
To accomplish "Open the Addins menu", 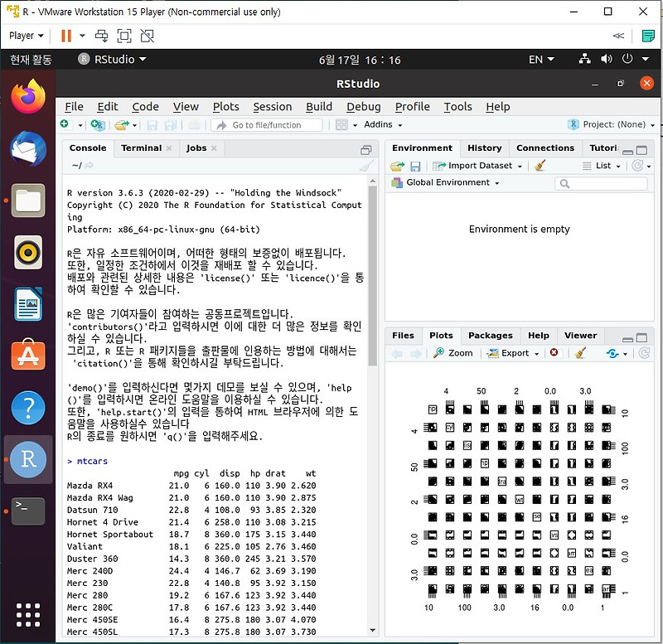I will [379, 123].
